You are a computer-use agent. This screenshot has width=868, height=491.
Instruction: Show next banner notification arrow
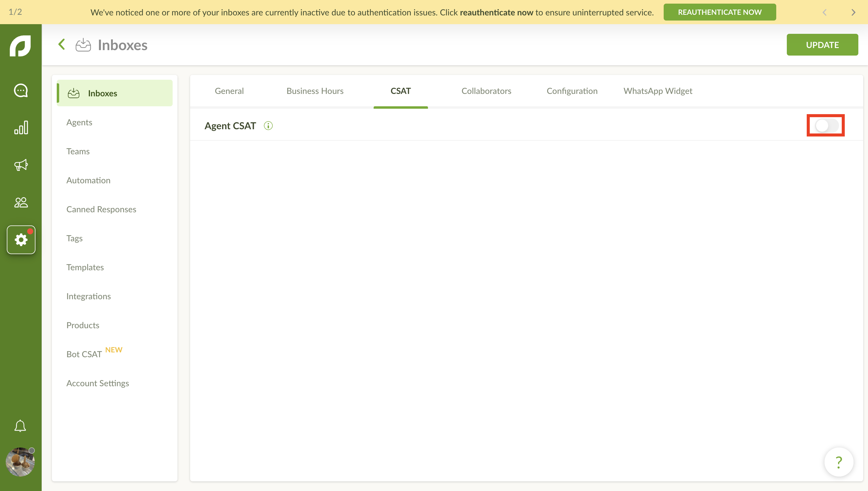point(853,12)
